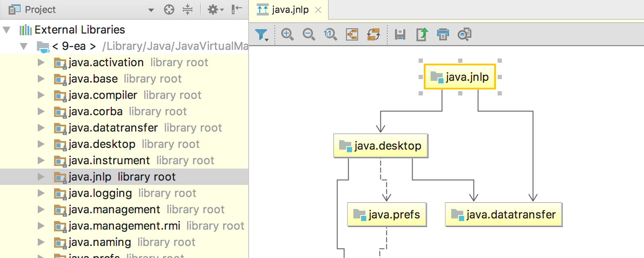The image size is (644, 258).
Task: Select the java.desktop diagram node
Action: (380, 146)
